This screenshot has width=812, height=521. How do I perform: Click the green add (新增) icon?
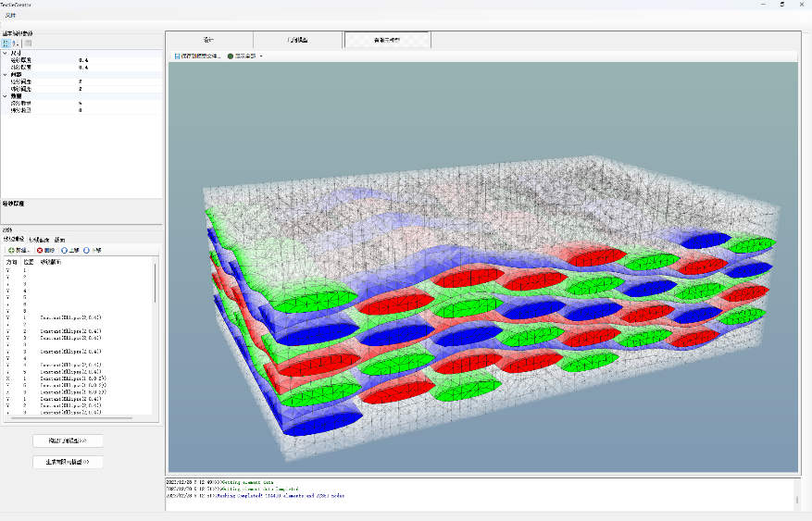pyautogui.click(x=11, y=250)
